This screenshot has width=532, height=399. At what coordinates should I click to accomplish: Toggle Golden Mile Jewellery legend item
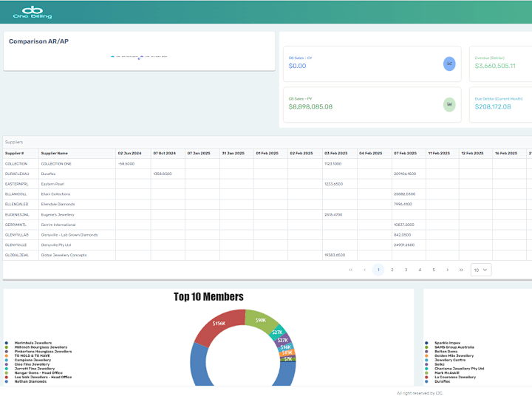(449, 355)
